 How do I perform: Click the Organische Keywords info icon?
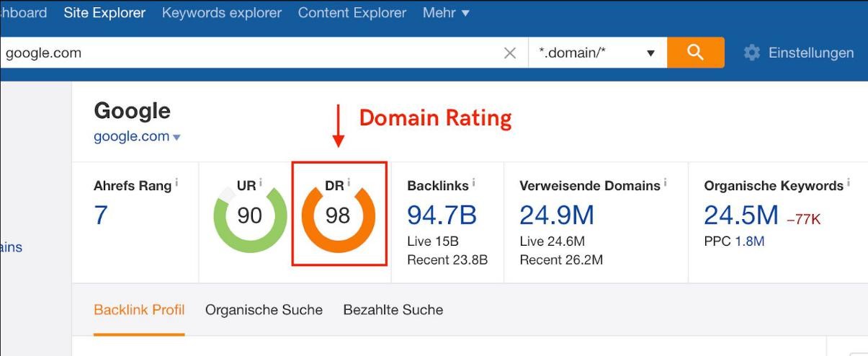tap(849, 183)
